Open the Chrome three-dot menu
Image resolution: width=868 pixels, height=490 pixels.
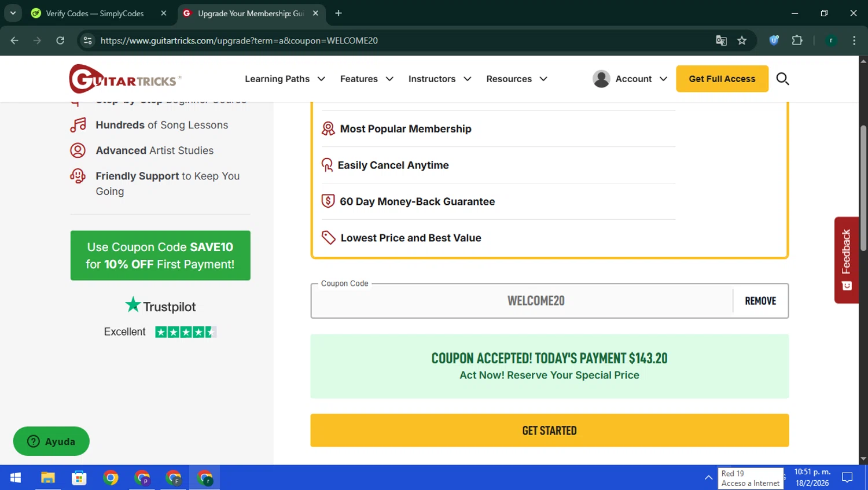coord(854,40)
